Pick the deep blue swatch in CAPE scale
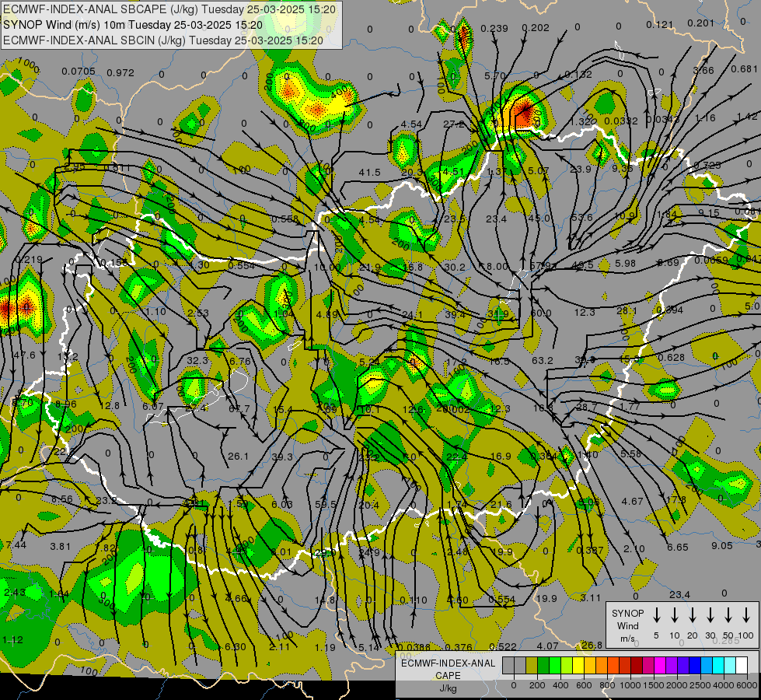This screenshot has width=761, height=700. coord(694,665)
